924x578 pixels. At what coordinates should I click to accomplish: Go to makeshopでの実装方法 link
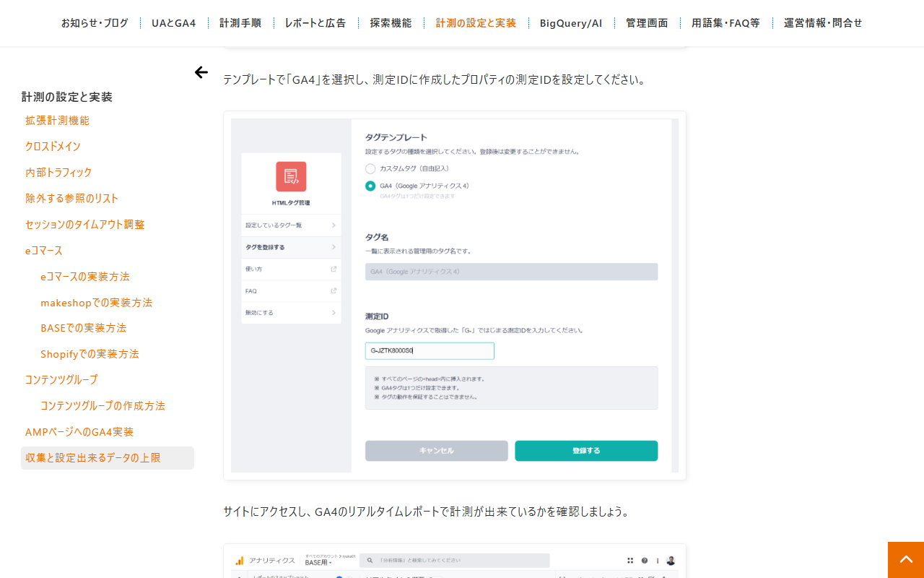[97, 303]
